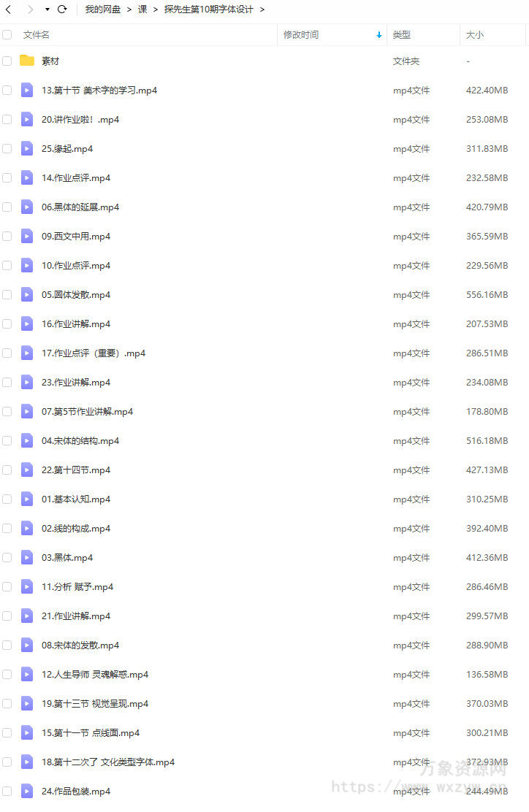The width and height of the screenshot is (529, 812).
Task: Click video icon of 01.基本认知.mp4
Action: click(27, 499)
